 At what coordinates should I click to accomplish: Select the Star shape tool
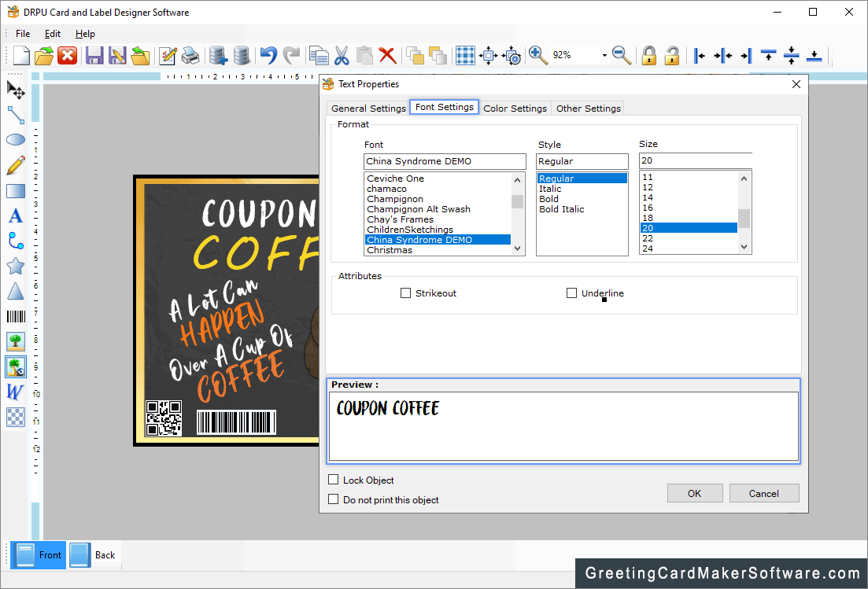(x=16, y=266)
